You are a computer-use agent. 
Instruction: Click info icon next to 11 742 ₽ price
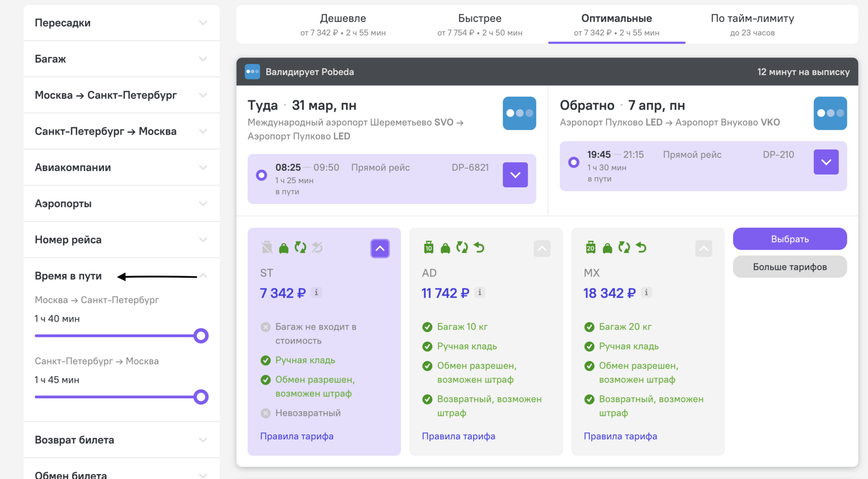(x=480, y=292)
